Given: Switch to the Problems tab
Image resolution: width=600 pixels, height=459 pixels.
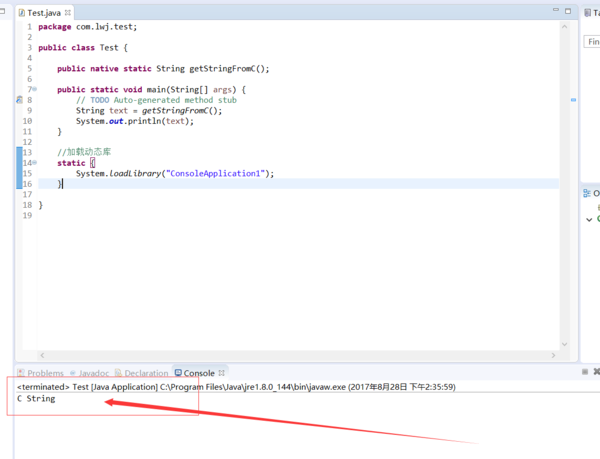Looking at the screenshot, I should point(41,373).
